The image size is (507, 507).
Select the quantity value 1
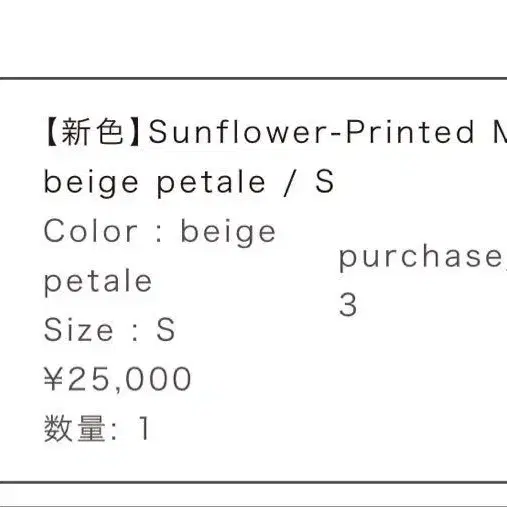tap(144, 428)
